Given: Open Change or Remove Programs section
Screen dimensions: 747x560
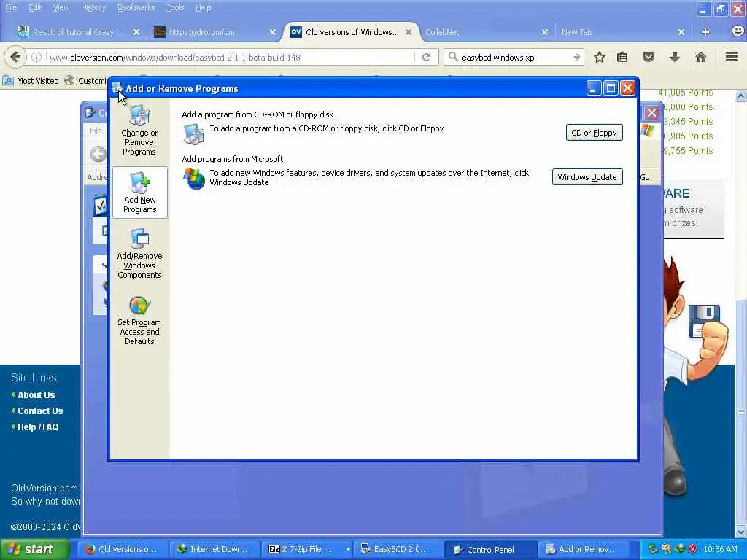Looking at the screenshot, I should point(139,131).
